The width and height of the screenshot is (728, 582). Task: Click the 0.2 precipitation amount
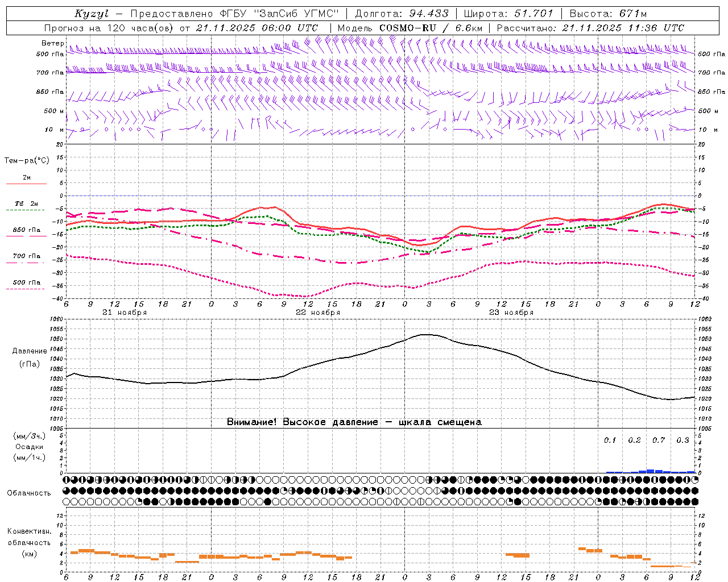point(634,440)
